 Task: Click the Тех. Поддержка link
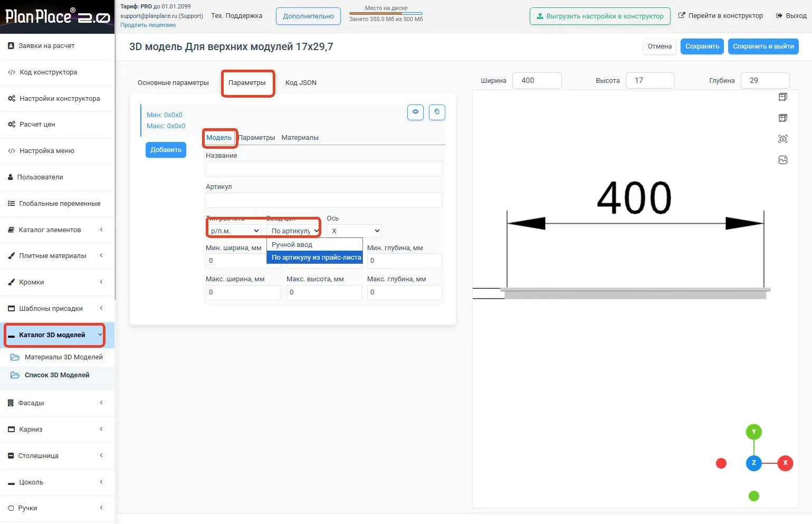click(x=236, y=16)
